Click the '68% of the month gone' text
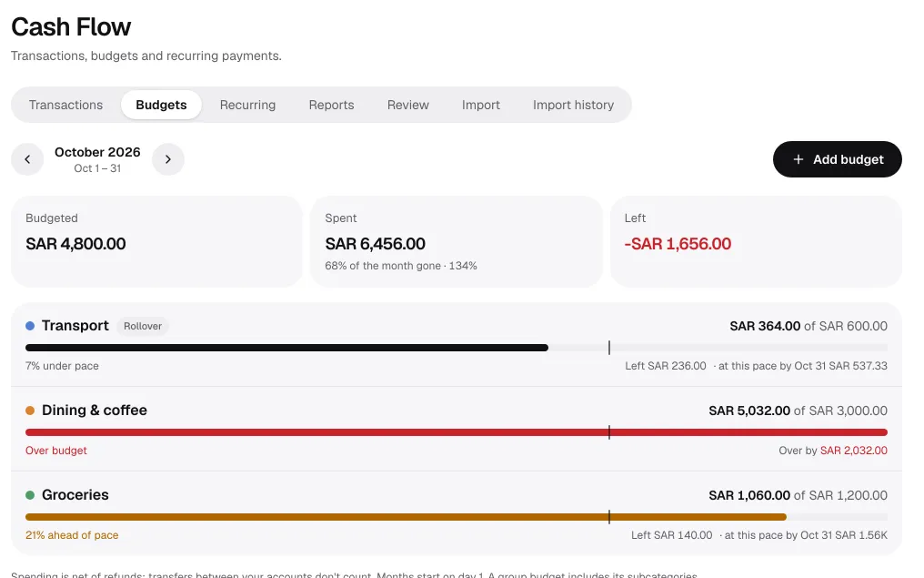The width and height of the screenshot is (924, 578). click(383, 266)
